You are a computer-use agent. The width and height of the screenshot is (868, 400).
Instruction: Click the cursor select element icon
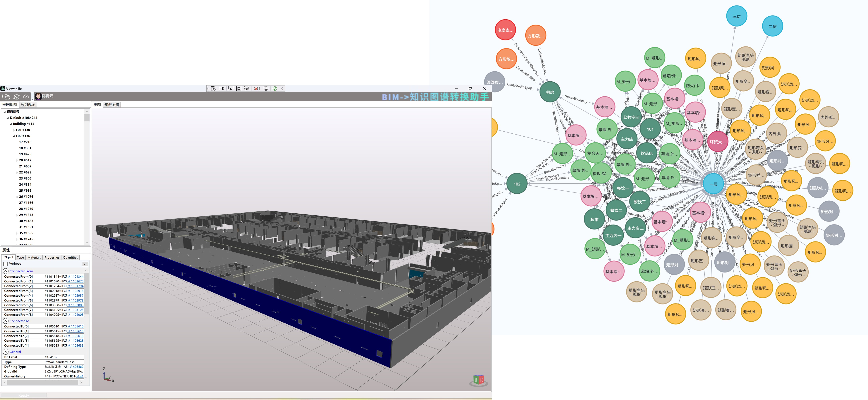231,89
